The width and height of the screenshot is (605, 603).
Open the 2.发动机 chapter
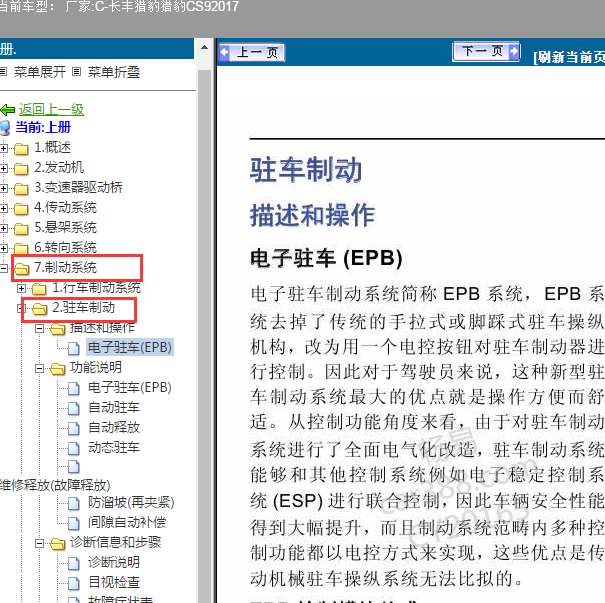point(59,167)
